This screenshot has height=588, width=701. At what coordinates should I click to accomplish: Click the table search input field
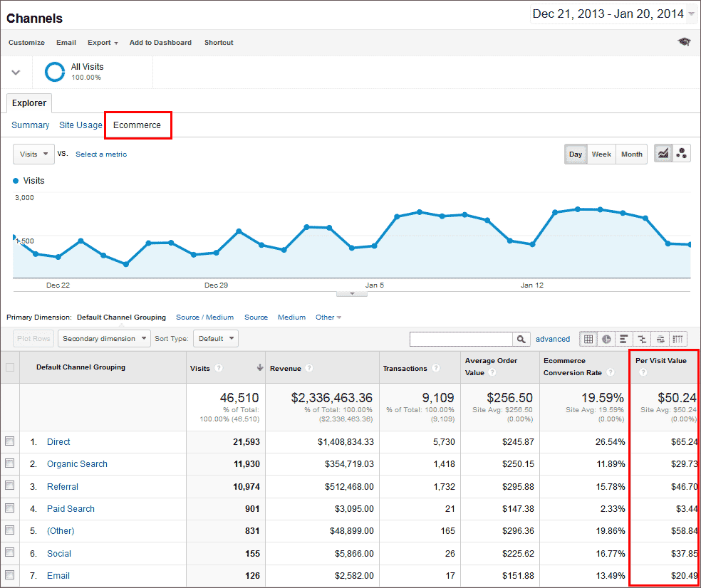[x=461, y=340]
